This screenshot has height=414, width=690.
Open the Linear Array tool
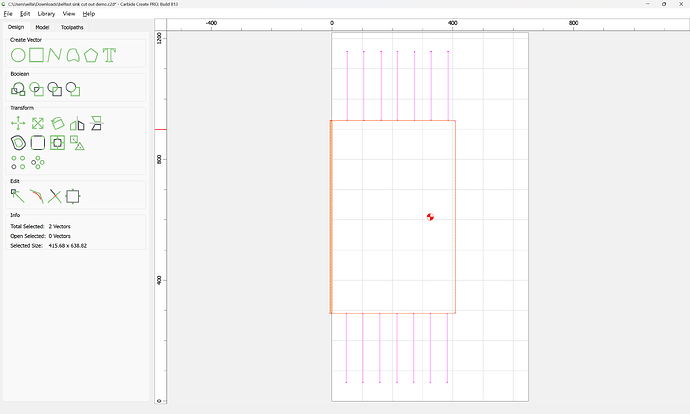18,162
